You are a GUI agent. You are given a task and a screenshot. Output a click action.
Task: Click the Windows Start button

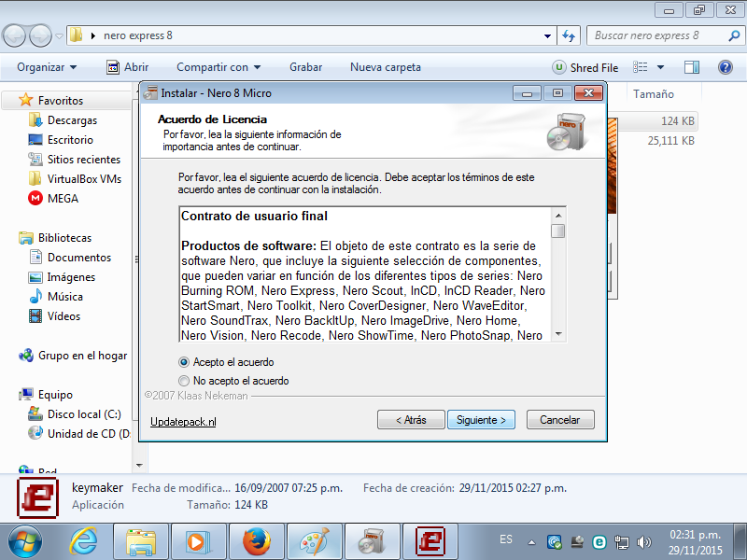click(25, 542)
